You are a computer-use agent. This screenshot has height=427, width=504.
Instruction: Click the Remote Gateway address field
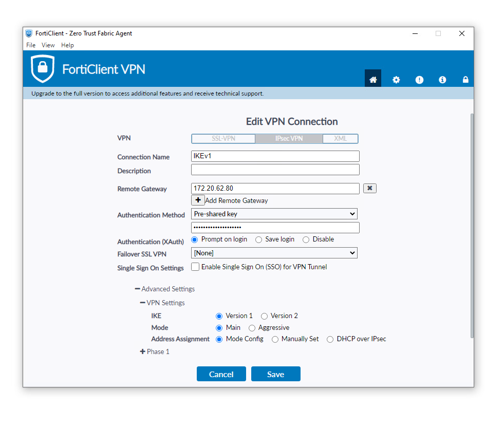point(275,189)
